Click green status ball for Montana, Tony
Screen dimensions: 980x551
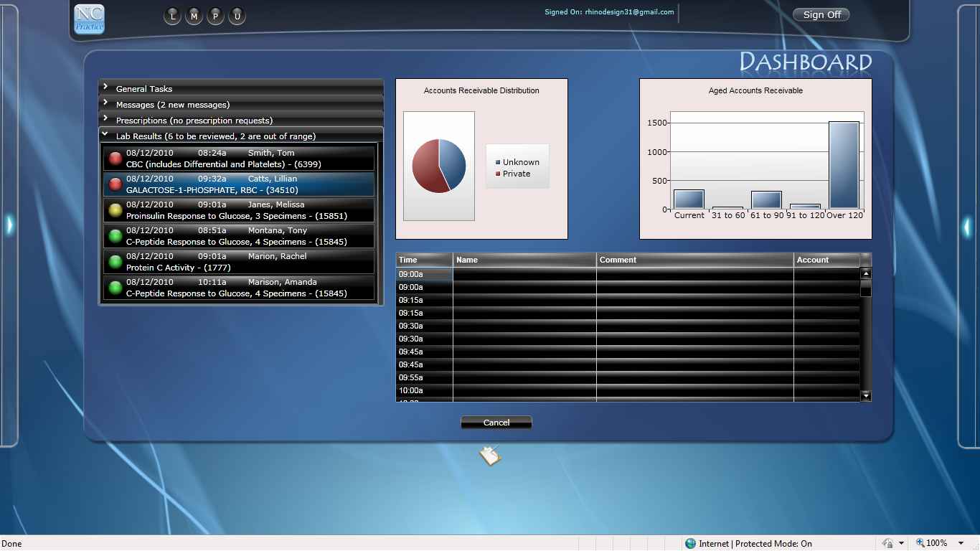pyautogui.click(x=115, y=236)
